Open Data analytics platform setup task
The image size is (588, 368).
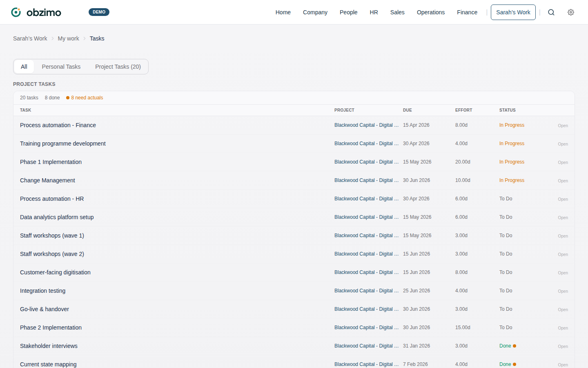[57, 217]
